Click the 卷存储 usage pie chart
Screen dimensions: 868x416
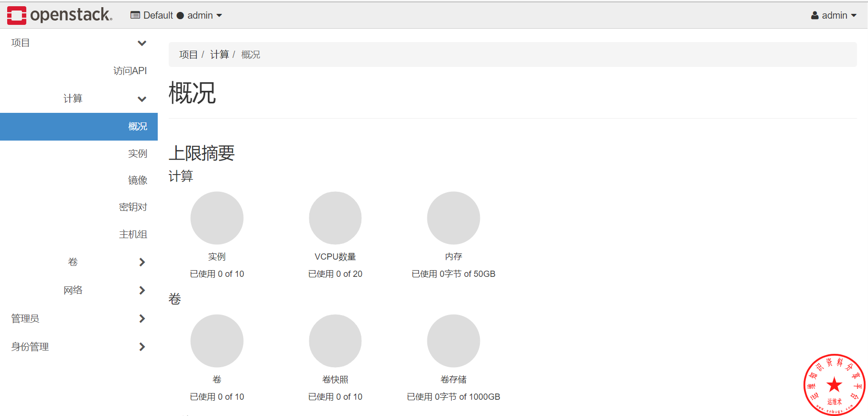coord(453,341)
